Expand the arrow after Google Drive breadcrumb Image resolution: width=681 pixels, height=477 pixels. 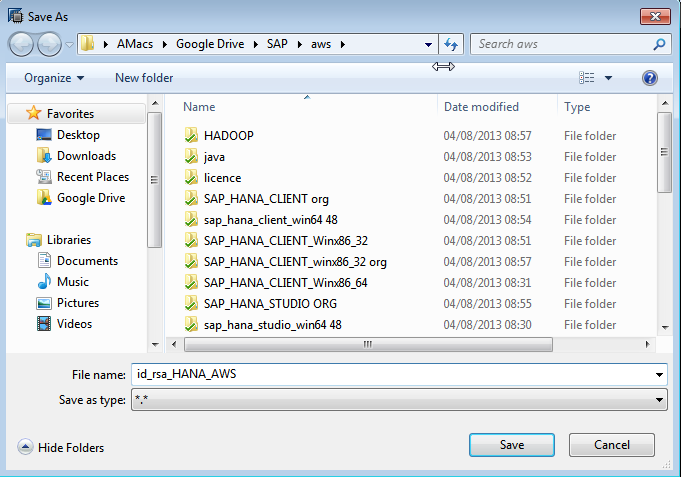pyautogui.click(x=255, y=44)
